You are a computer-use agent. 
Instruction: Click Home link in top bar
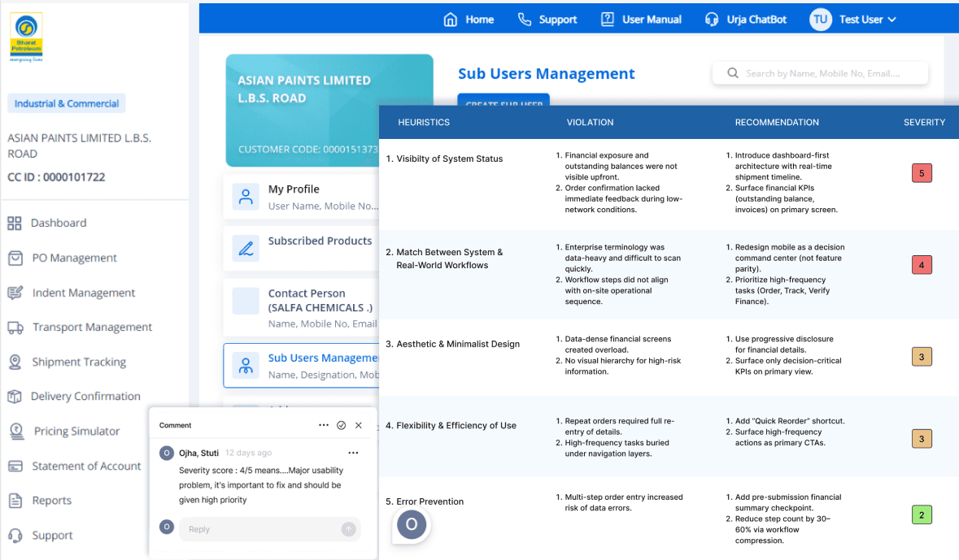480,20
